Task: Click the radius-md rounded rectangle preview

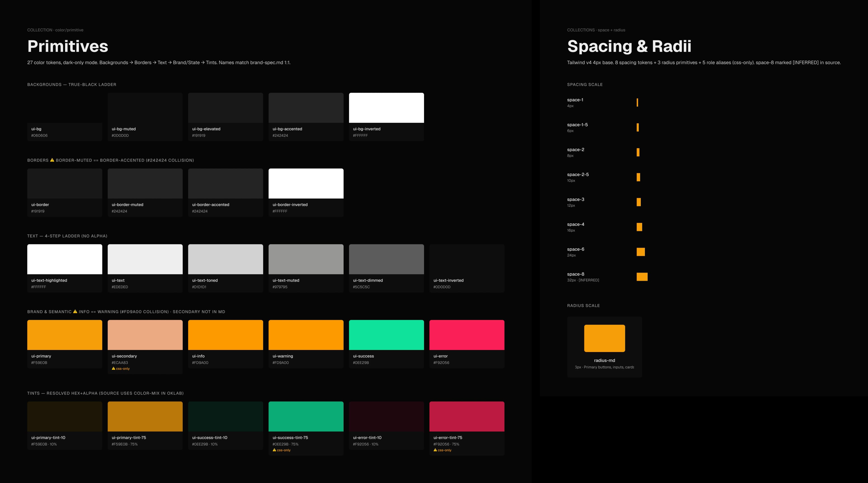Action: pos(604,338)
